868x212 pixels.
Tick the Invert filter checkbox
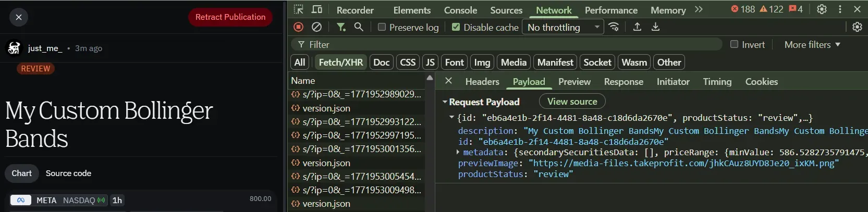pos(735,44)
